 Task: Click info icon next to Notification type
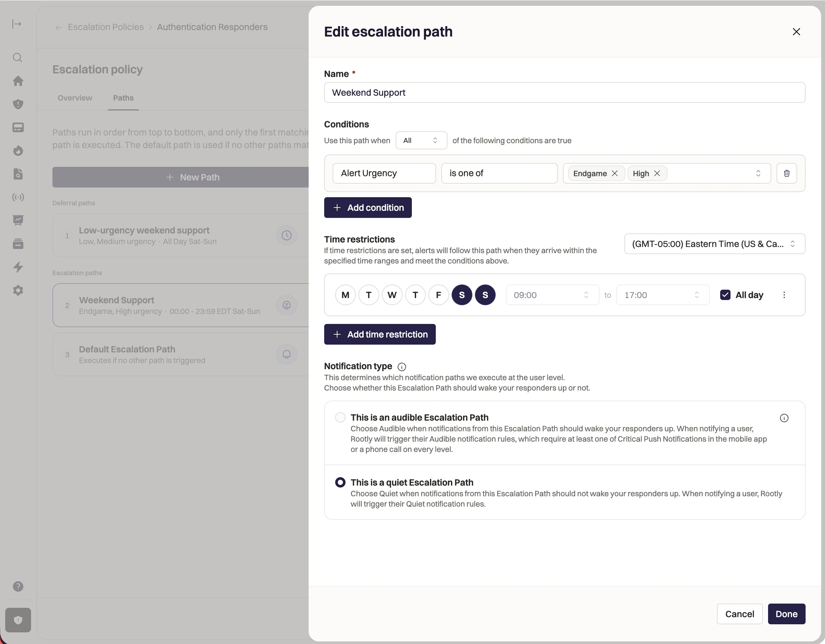point(402,367)
